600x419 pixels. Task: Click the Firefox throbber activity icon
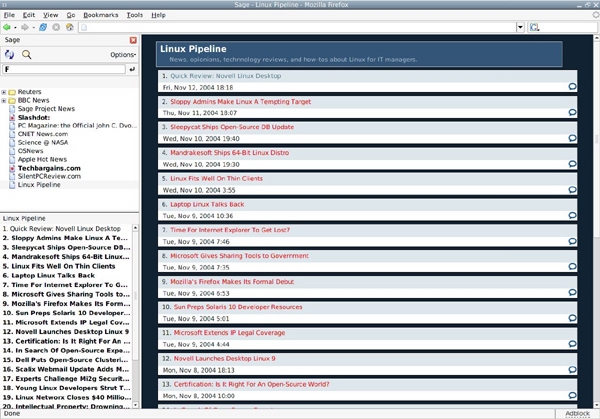(595, 15)
